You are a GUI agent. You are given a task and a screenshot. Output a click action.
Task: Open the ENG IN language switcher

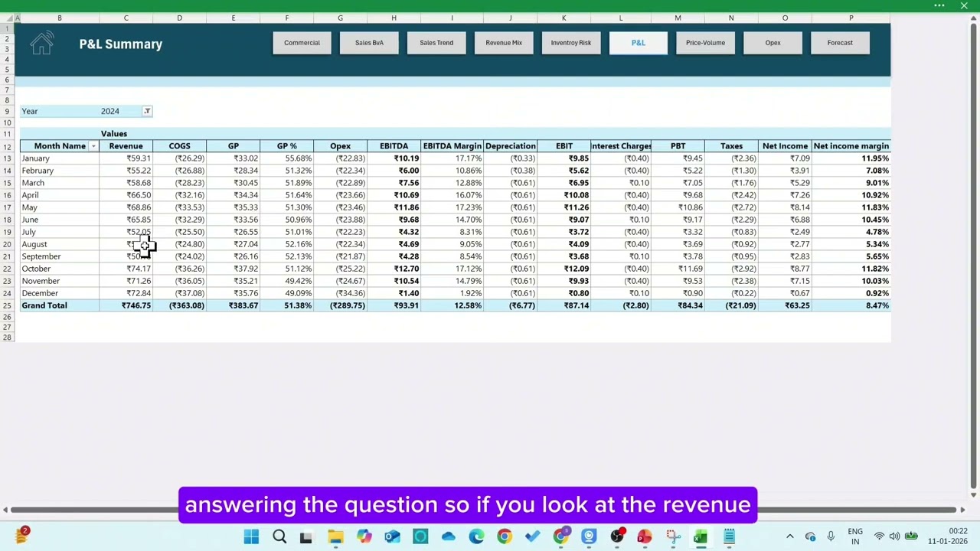tap(855, 536)
